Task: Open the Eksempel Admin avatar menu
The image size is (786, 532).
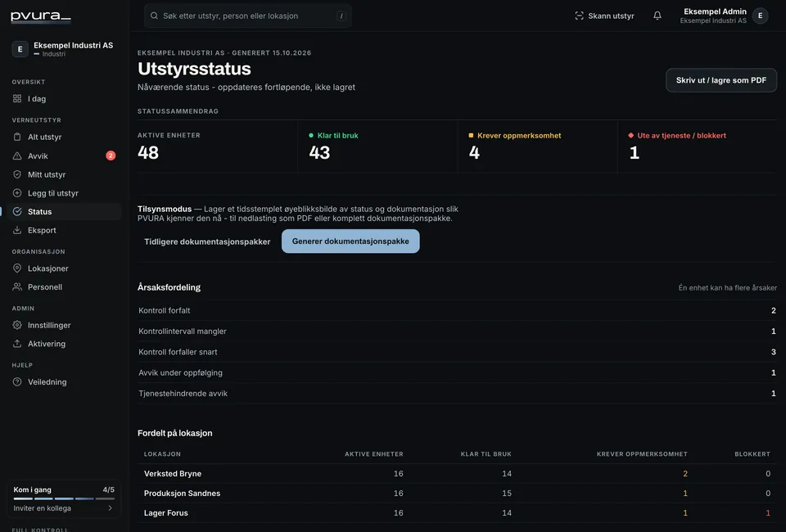Action: pos(760,16)
